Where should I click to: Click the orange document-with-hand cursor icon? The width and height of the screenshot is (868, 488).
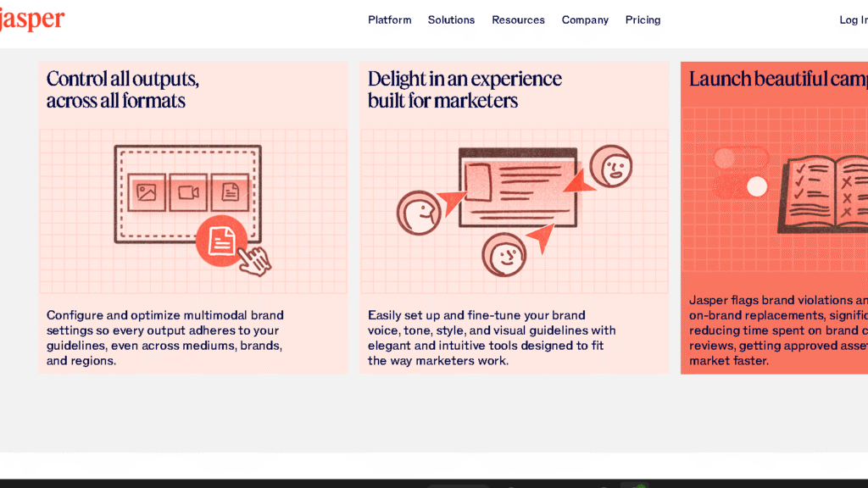[x=223, y=240]
